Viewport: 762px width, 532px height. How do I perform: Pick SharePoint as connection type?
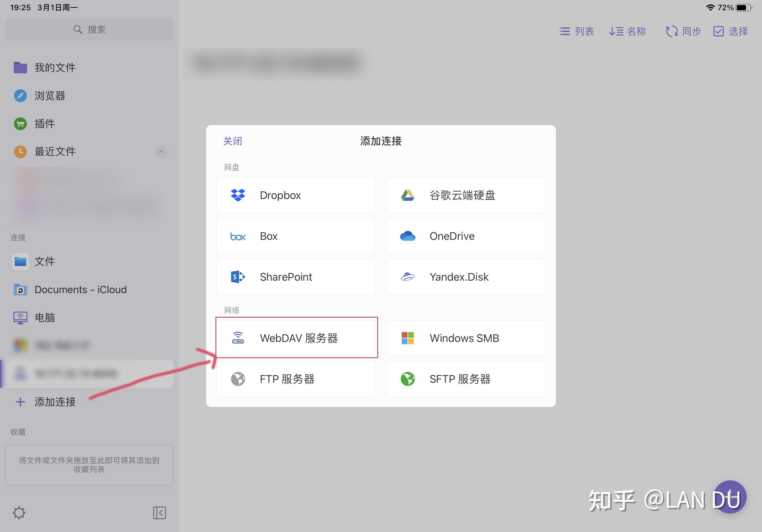coord(296,277)
